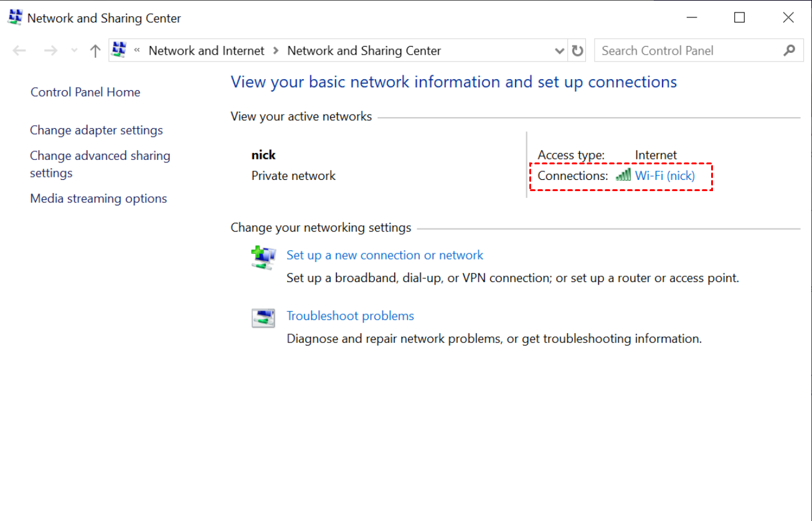Click the Search Control Panel field

click(x=688, y=51)
